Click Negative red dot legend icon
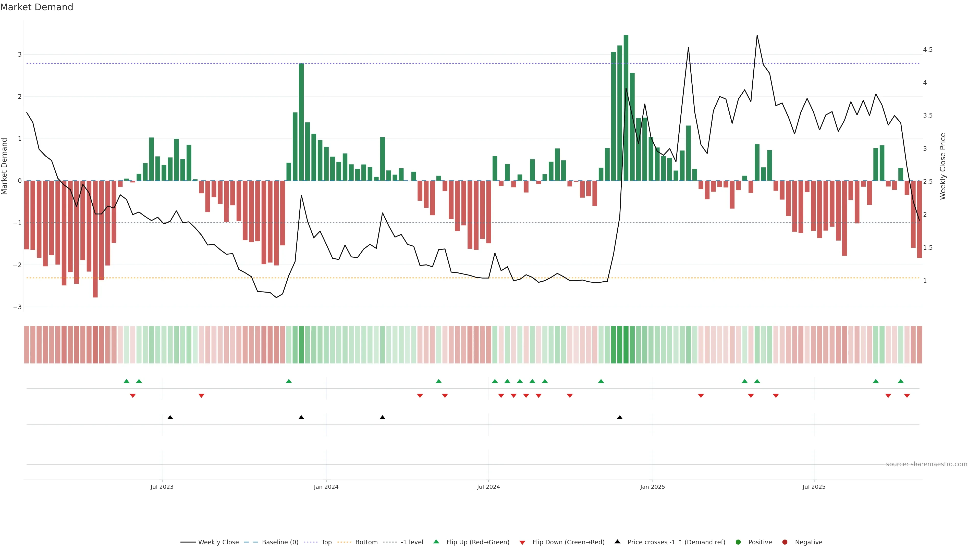The image size is (980, 551). pyautogui.click(x=785, y=542)
